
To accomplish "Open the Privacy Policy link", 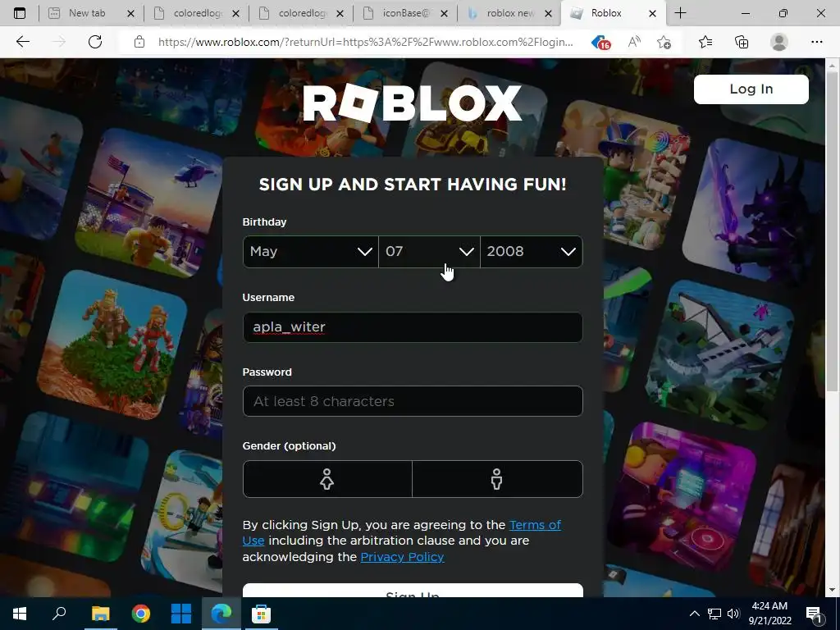I will click(402, 557).
